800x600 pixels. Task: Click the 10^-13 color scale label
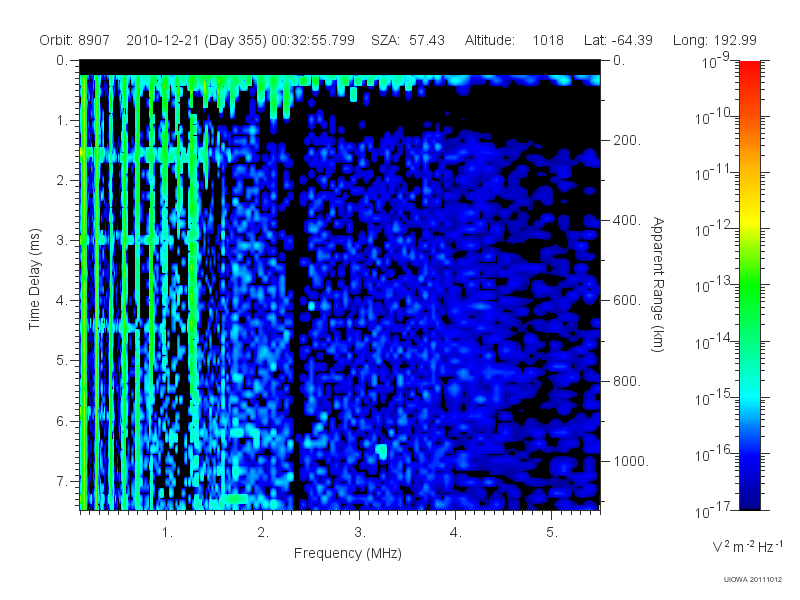713,285
